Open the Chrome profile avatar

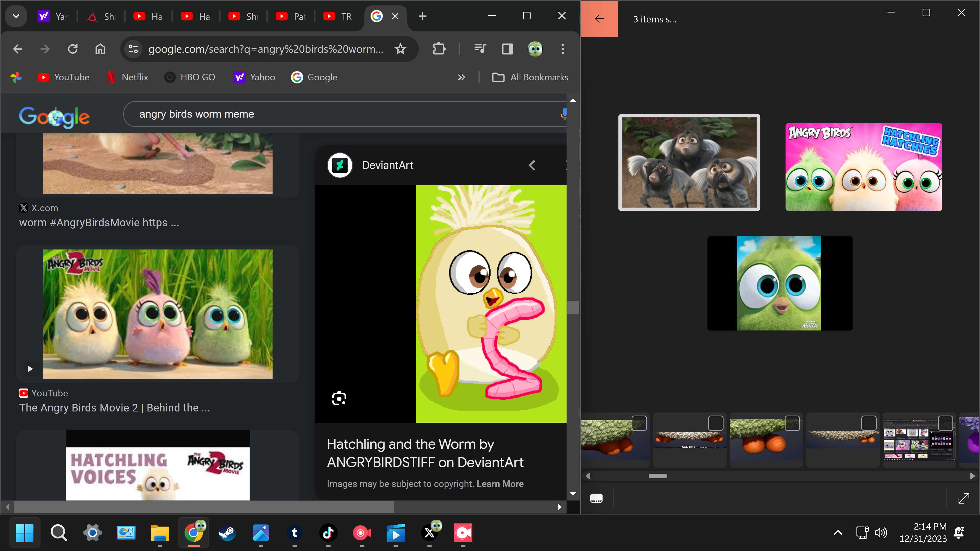pos(535,49)
